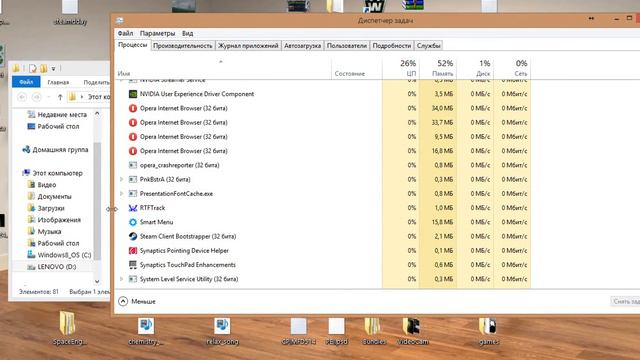This screenshot has height=360, width=640.
Task: Open Windows8_OS (C:) drive in sidebar
Action: 59,255
